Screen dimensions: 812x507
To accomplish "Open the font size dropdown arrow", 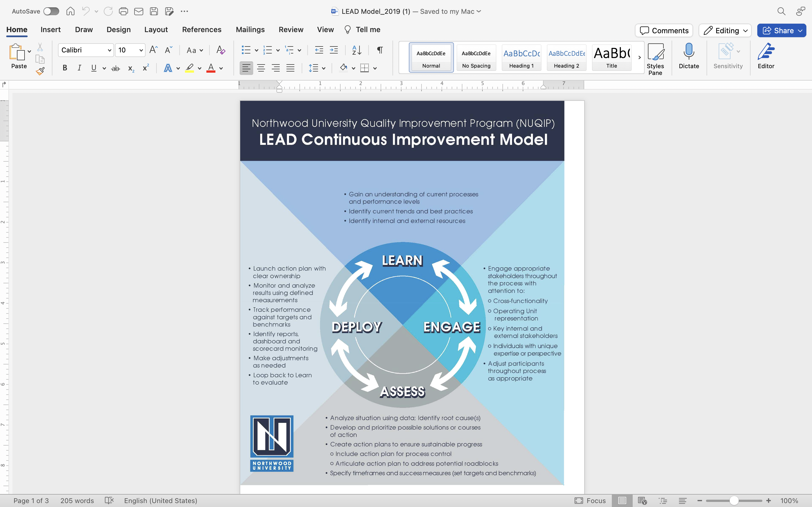I will tap(141, 50).
